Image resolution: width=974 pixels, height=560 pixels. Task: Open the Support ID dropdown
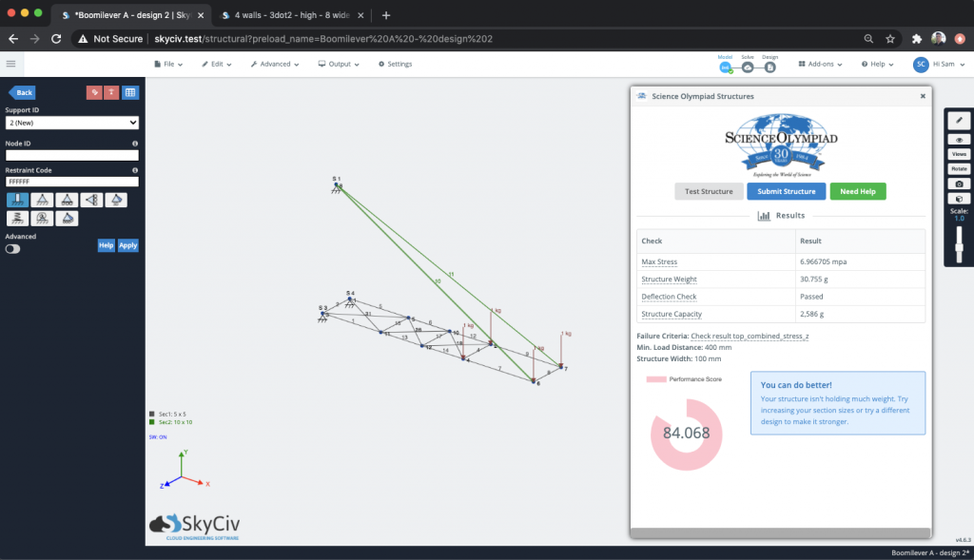tap(72, 123)
